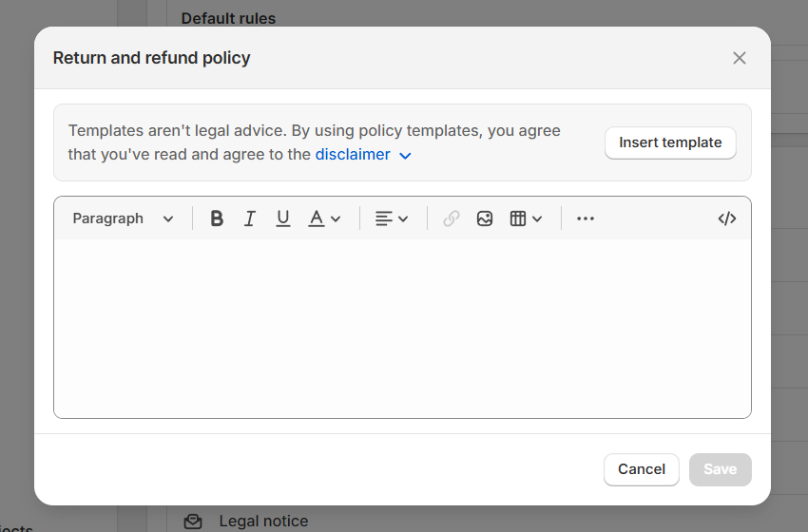Click the Legal notice label in background
Viewport: 808px width, 532px height.
(x=263, y=522)
